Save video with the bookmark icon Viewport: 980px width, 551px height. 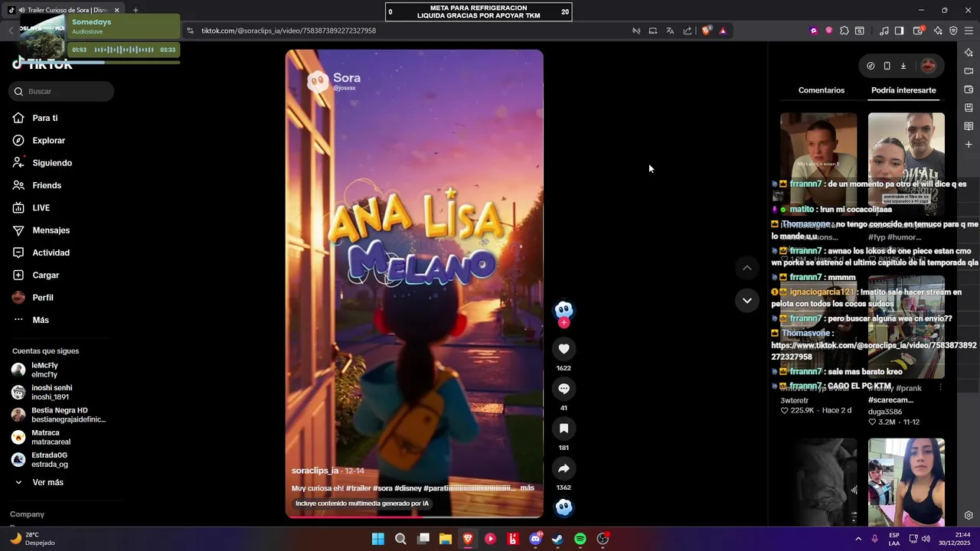(563, 429)
